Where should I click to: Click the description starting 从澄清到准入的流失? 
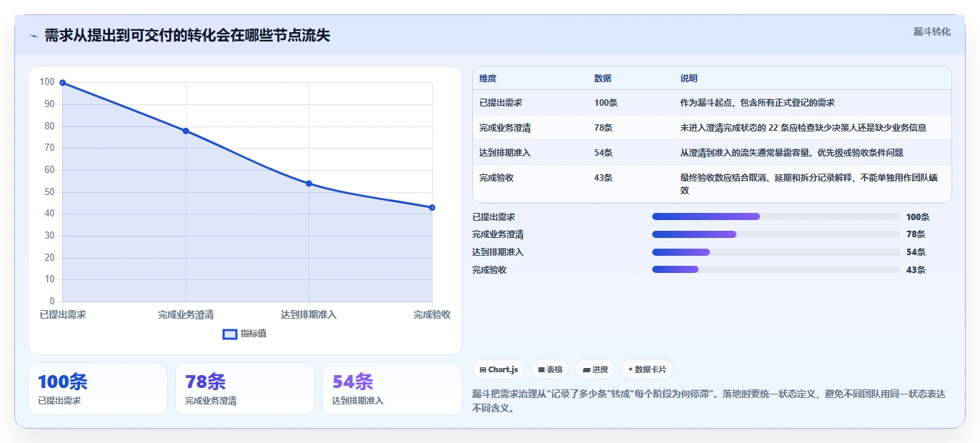pos(792,153)
